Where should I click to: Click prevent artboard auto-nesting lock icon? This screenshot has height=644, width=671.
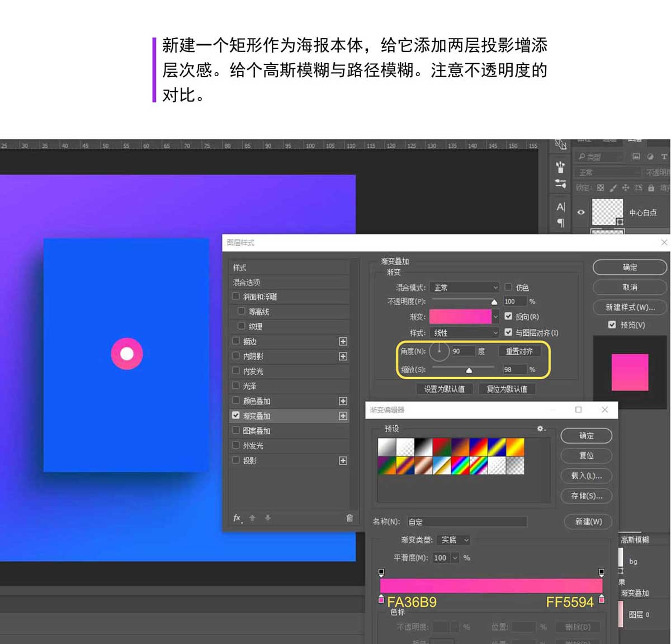click(x=638, y=187)
